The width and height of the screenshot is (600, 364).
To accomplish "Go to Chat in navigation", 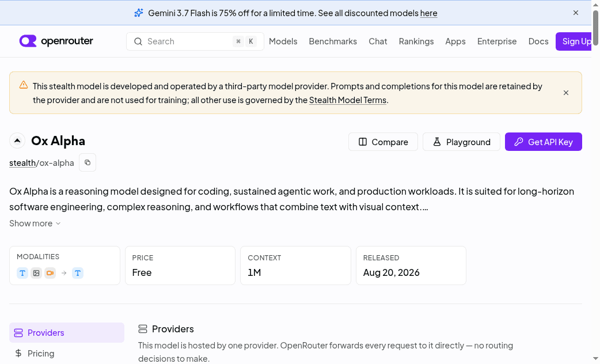I will [x=378, y=41].
